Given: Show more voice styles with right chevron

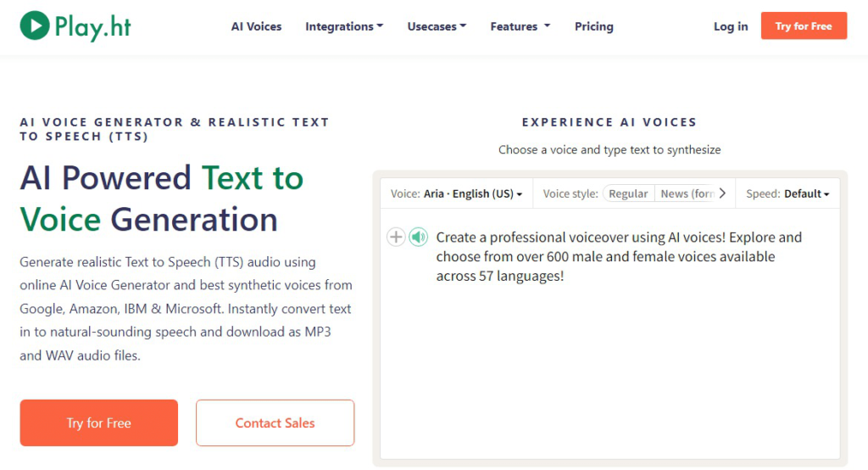Looking at the screenshot, I should (x=722, y=193).
